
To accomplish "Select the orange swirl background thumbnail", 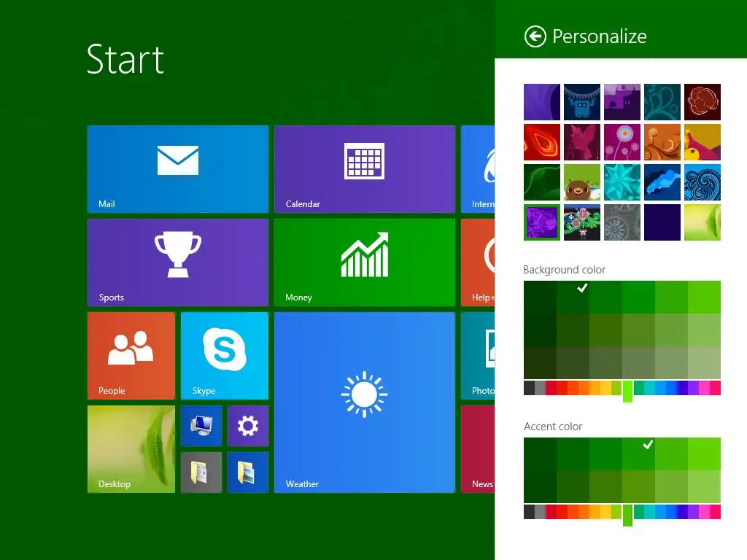I will tap(662, 142).
